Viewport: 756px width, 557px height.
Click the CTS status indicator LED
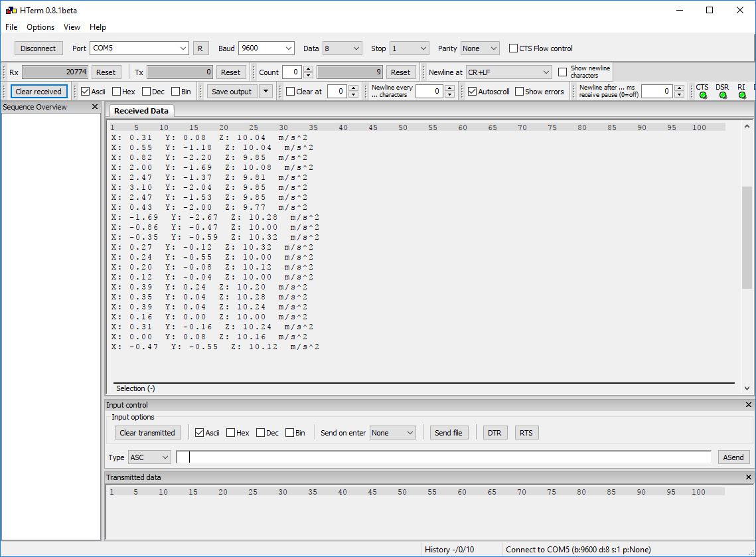(x=703, y=96)
